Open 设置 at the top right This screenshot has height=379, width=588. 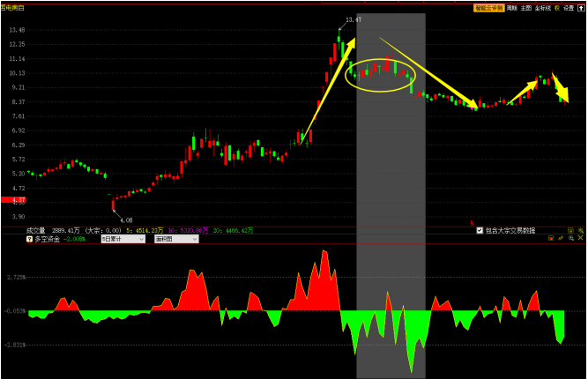tap(569, 7)
